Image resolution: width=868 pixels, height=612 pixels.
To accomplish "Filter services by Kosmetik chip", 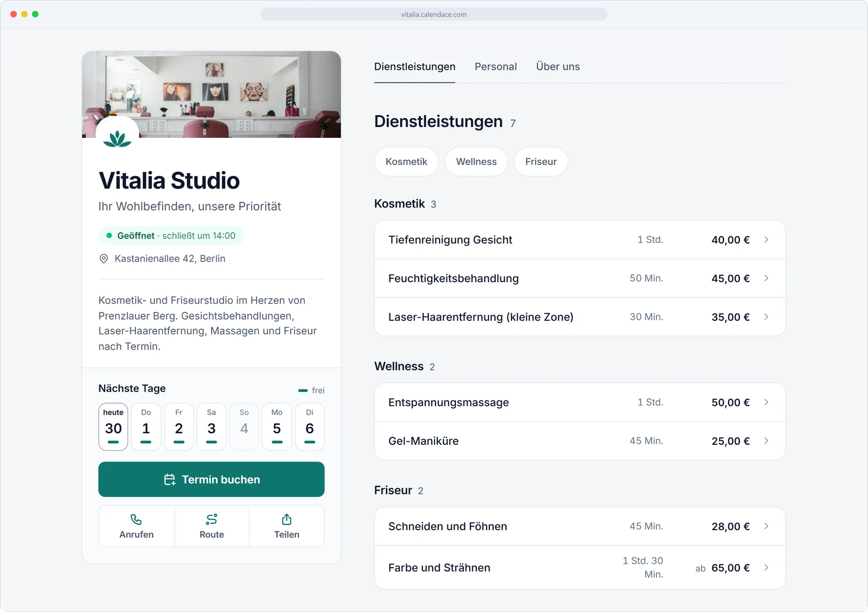I will (406, 162).
